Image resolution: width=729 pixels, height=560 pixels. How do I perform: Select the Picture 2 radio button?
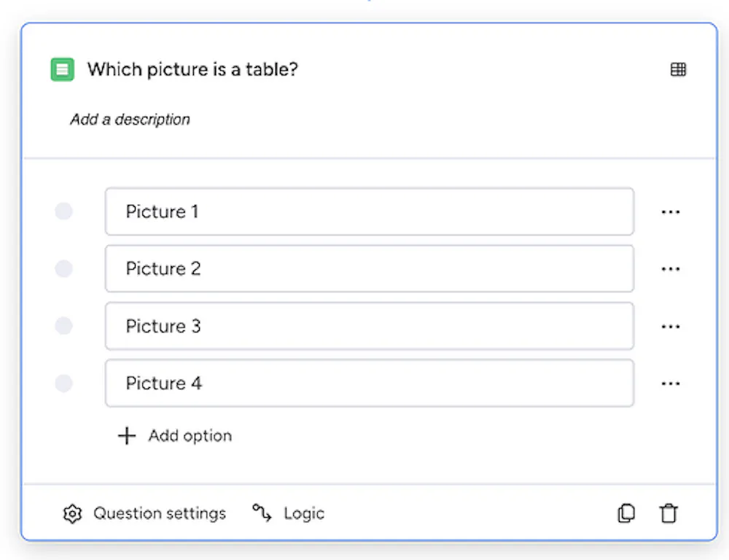[x=64, y=269]
